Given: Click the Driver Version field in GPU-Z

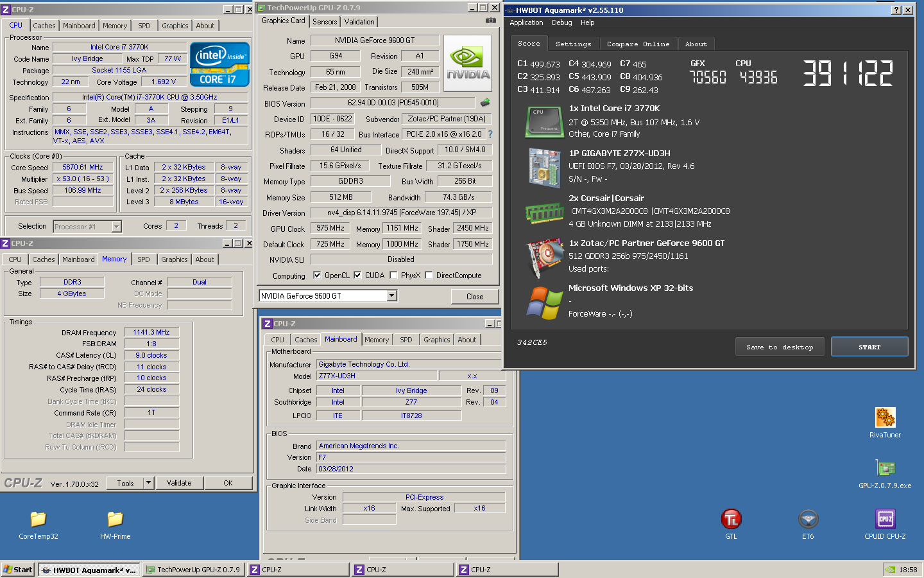Looking at the screenshot, I should [x=401, y=213].
